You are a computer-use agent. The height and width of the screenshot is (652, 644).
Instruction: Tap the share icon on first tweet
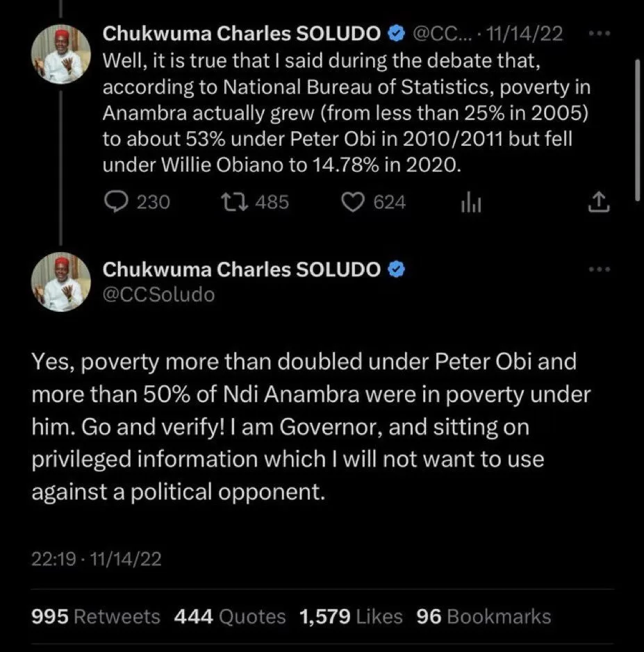click(599, 203)
